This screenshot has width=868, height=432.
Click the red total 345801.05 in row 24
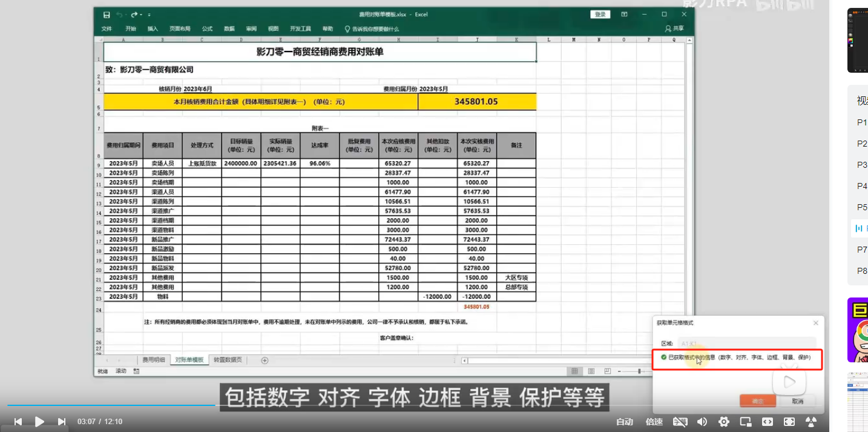[x=477, y=307]
